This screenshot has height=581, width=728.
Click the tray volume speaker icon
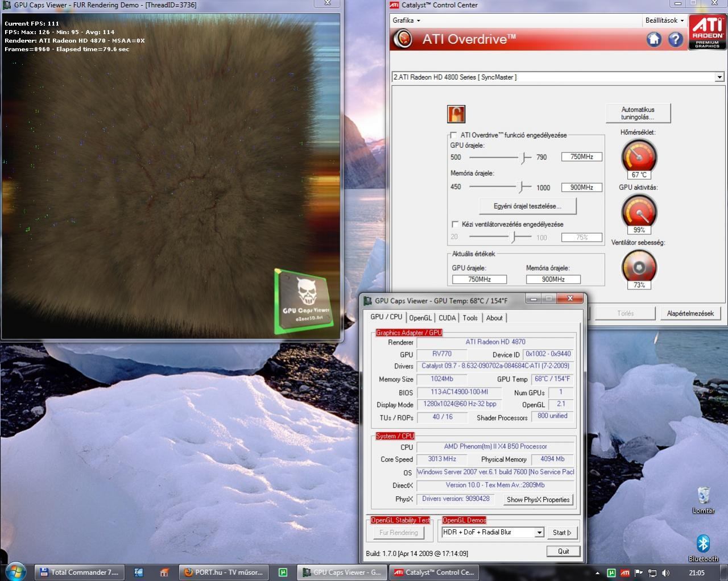point(665,573)
